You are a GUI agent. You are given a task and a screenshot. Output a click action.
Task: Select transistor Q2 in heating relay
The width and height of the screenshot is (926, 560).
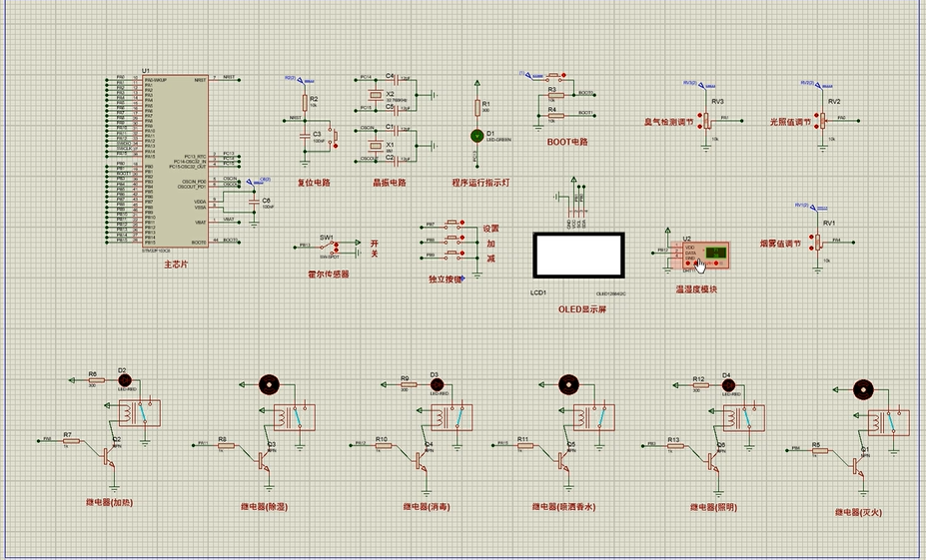[x=108, y=456]
